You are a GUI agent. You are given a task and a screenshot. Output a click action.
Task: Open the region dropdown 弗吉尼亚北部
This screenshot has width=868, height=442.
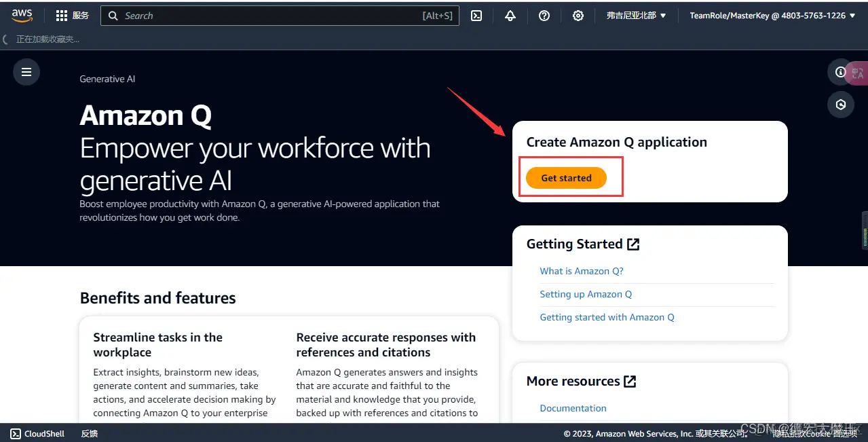(x=636, y=16)
